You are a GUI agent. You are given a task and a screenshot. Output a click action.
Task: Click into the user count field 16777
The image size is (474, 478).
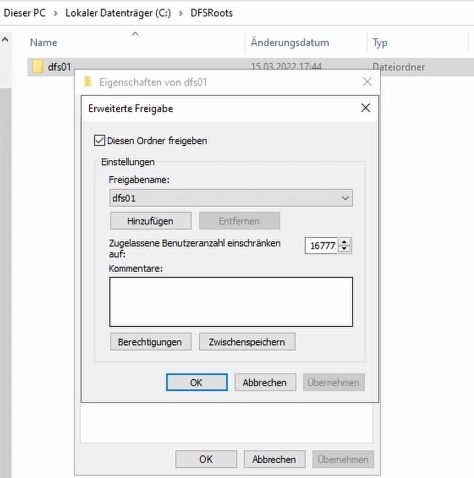tap(322, 246)
